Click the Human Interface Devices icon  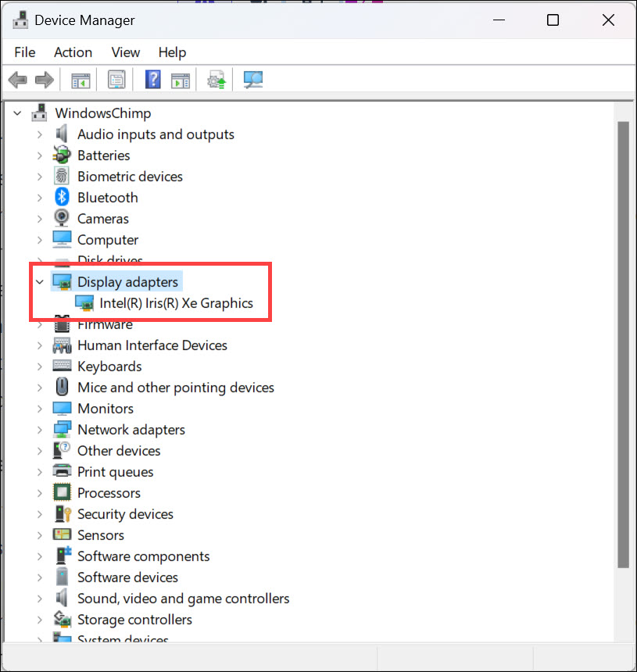(x=62, y=345)
